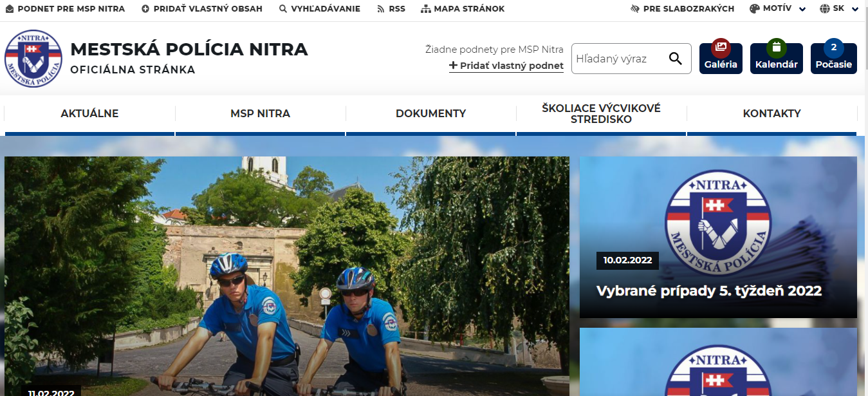Click the 10.02.2022 date label

click(627, 260)
